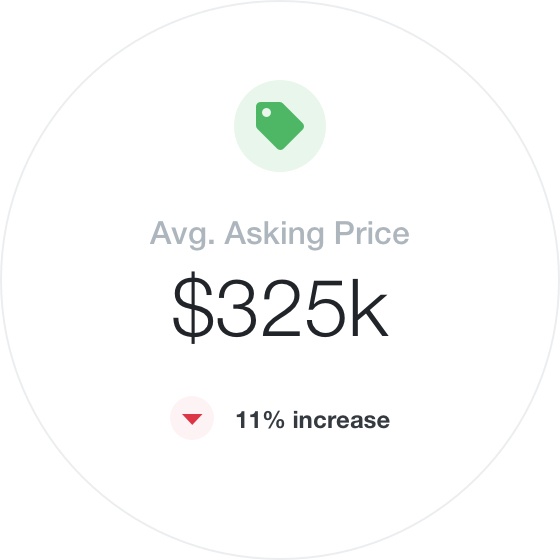Click the digit 5 in $325k

tap(326, 309)
